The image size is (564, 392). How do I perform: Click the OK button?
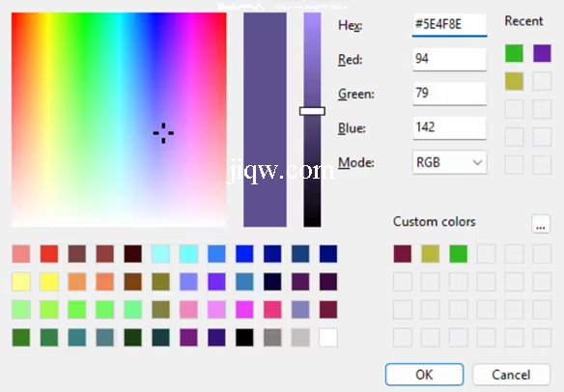pyautogui.click(x=424, y=375)
